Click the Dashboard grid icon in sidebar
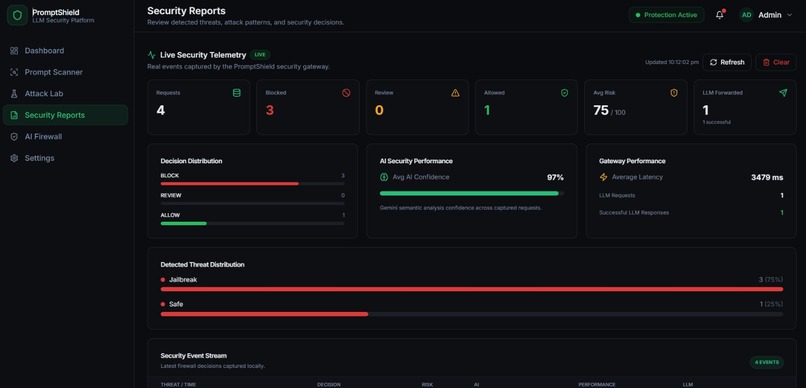Screen dimensions: 806x388 coord(14,51)
